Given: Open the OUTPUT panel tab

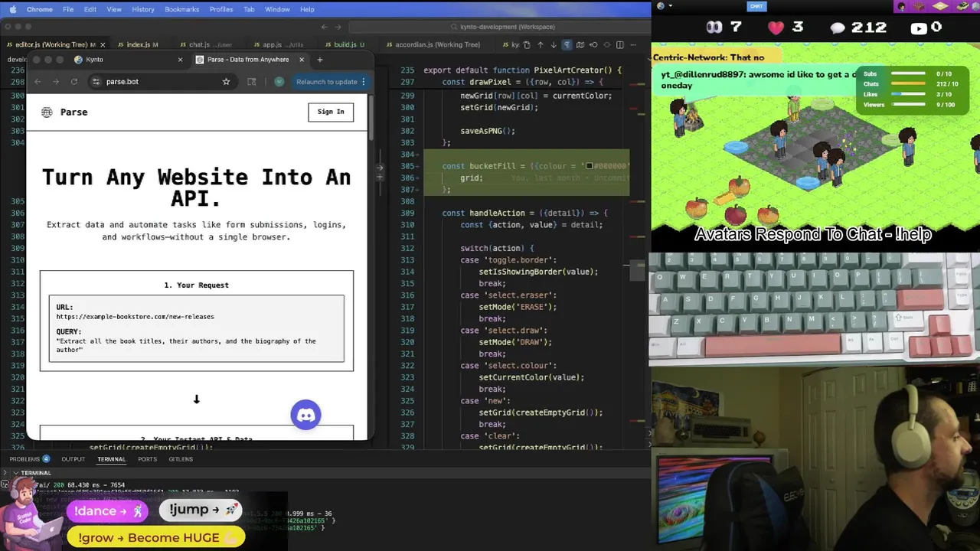Looking at the screenshot, I should point(73,459).
